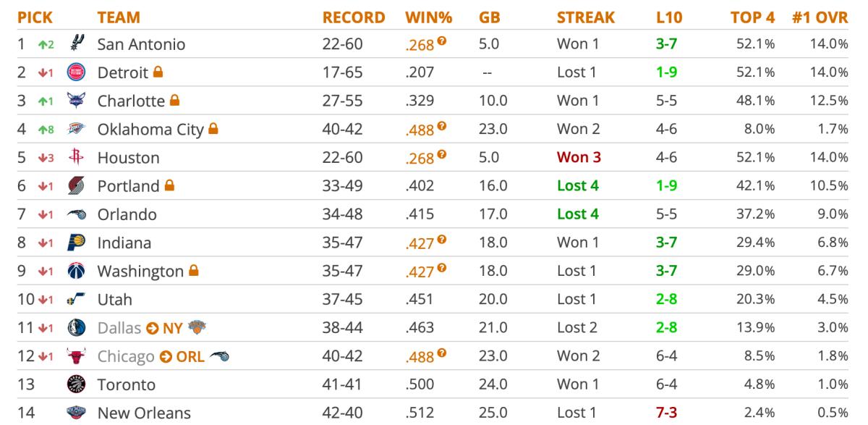The height and width of the screenshot is (425, 868).
Task: Click the Houston Rockets logo
Action: pos(75,158)
